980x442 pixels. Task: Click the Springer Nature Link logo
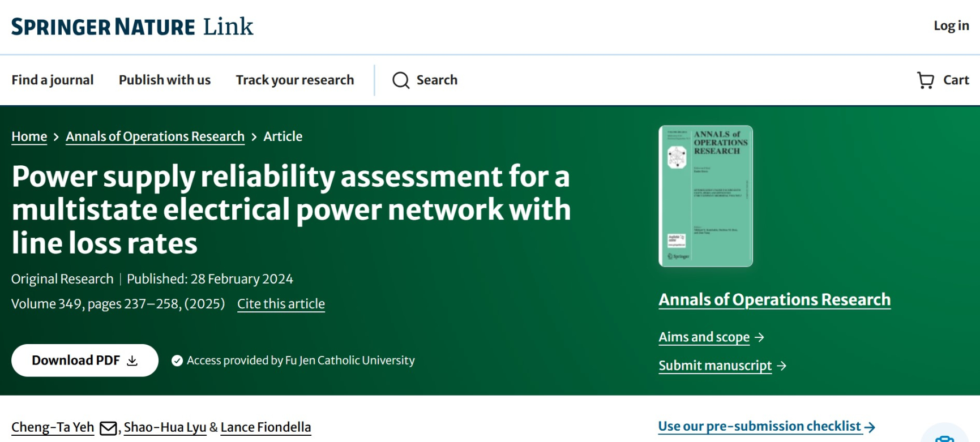[132, 27]
